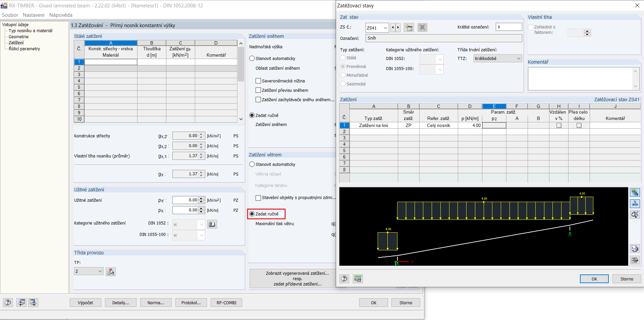The width and height of the screenshot is (644, 320).
Task: Create a new load case in Zatěžovací stavy
Action: [409, 27]
